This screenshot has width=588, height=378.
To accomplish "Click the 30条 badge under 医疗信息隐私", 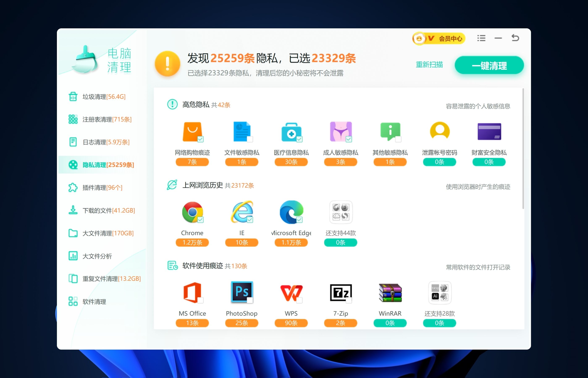I will click(x=291, y=162).
